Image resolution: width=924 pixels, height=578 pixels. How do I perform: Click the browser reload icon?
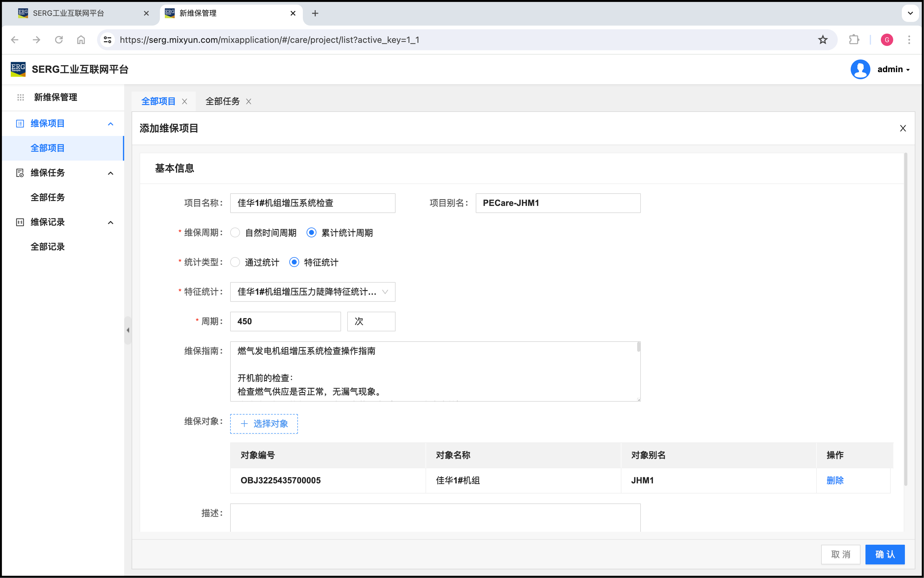pyautogui.click(x=59, y=40)
